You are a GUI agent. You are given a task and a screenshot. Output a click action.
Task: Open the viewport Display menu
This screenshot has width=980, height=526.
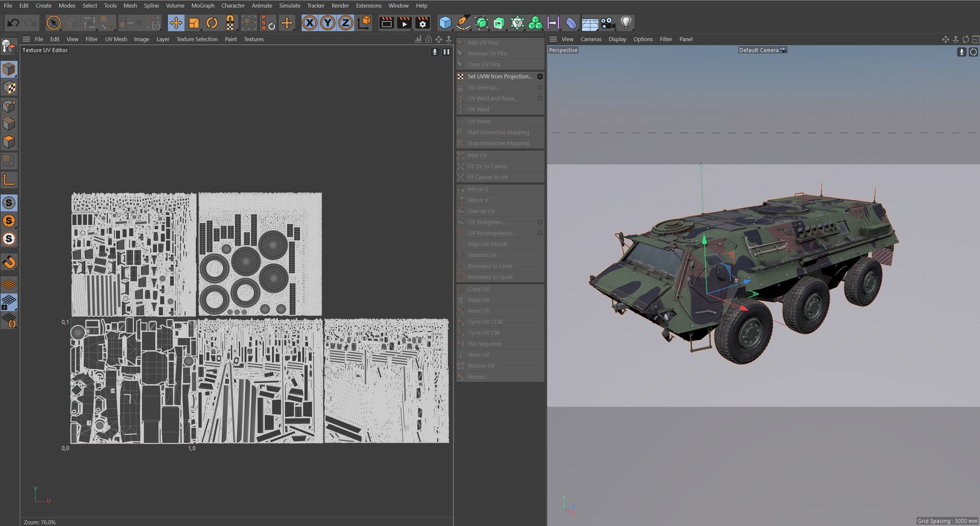(x=617, y=39)
